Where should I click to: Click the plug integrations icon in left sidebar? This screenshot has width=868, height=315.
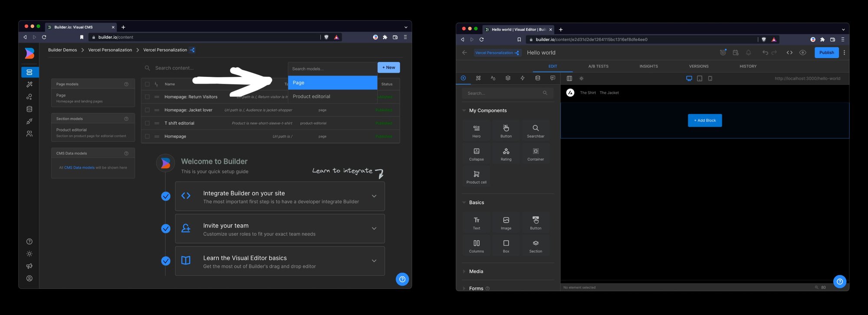point(30,121)
